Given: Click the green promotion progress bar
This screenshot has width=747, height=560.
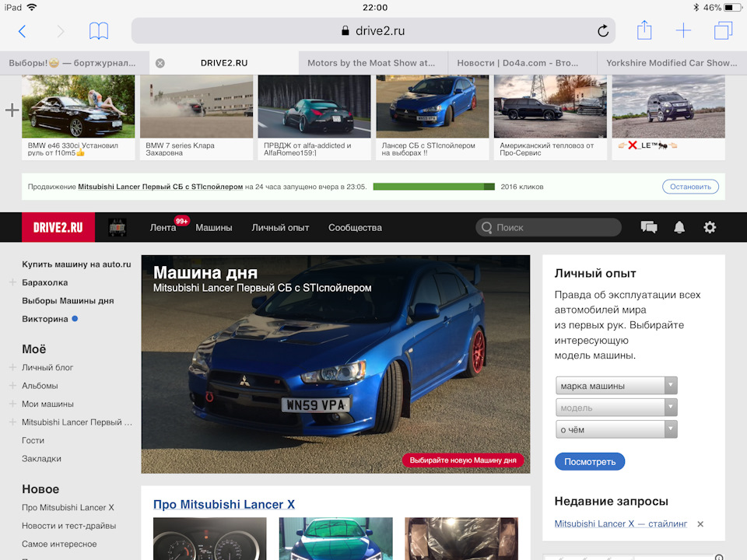Looking at the screenshot, I should [434, 187].
